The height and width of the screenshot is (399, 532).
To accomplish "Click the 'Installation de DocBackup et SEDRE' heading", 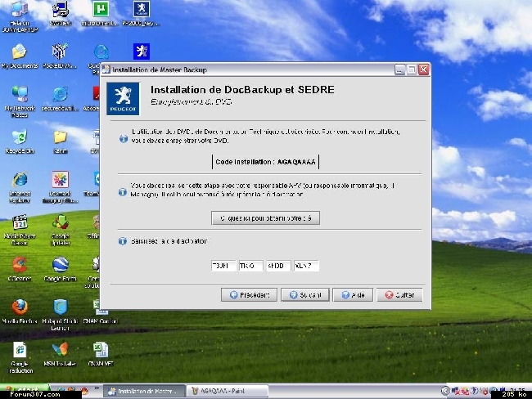I will pos(242,89).
